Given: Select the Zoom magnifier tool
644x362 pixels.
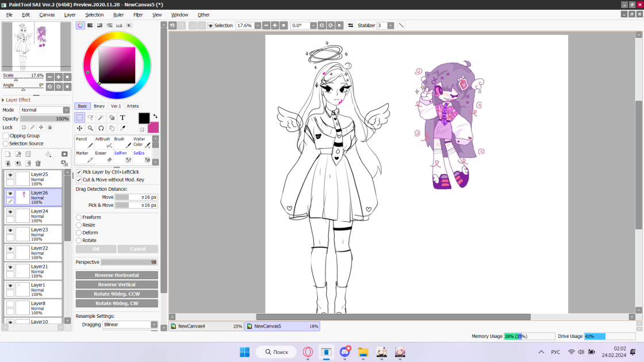Looking at the screenshot, I should (90, 128).
